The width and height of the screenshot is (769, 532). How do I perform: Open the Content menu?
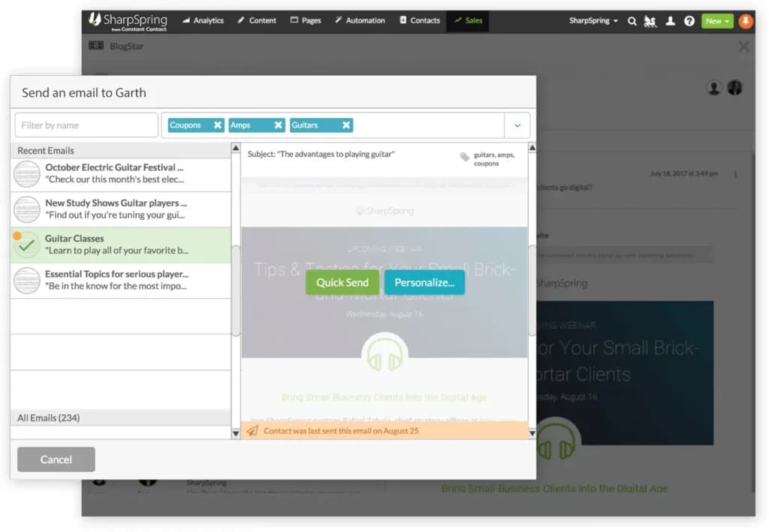pos(257,20)
